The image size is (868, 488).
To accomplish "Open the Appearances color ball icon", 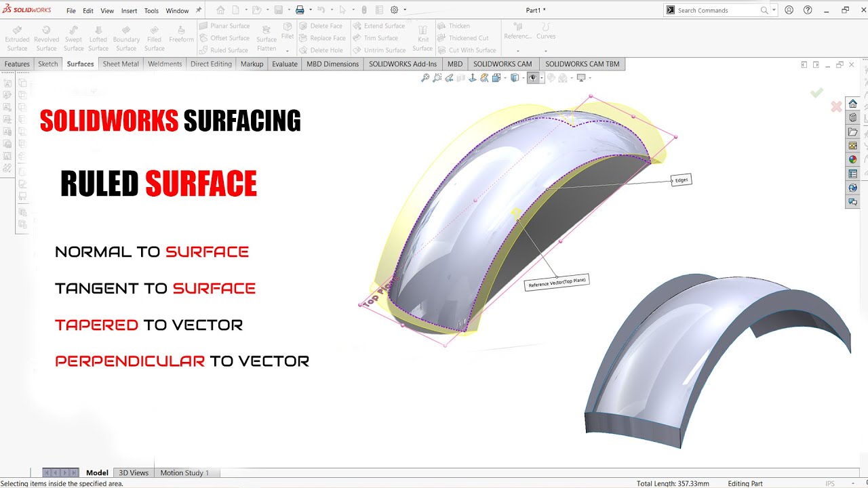I will tap(853, 160).
